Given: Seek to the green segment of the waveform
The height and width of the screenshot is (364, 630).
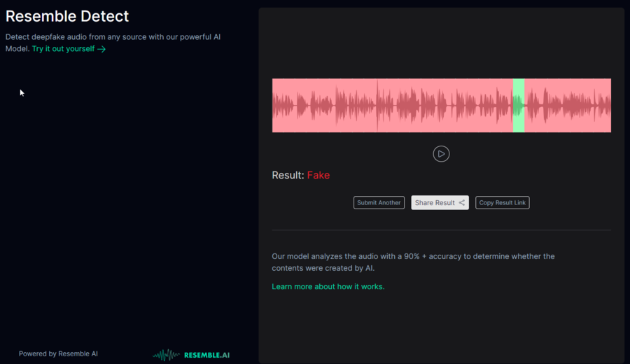Looking at the screenshot, I should (519, 105).
